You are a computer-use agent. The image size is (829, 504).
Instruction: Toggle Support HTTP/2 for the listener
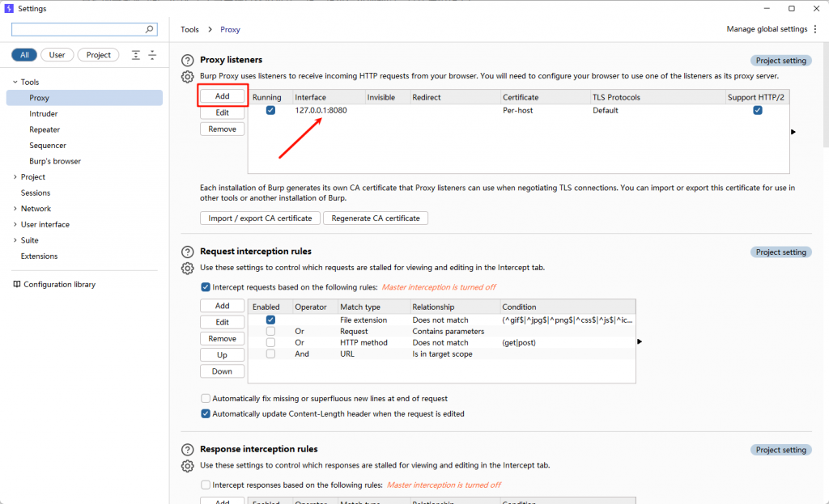click(x=758, y=110)
